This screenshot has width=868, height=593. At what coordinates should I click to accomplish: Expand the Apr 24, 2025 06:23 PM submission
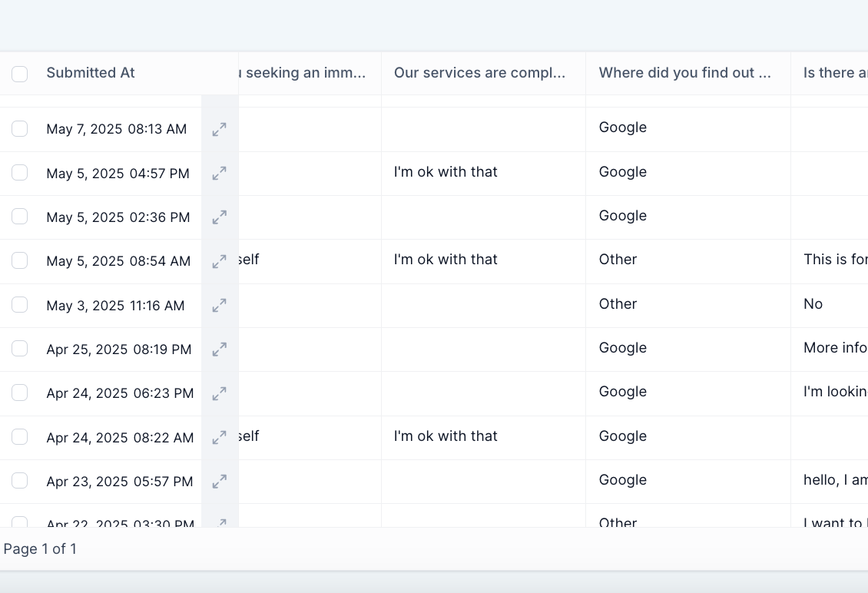(x=220, y=393)
